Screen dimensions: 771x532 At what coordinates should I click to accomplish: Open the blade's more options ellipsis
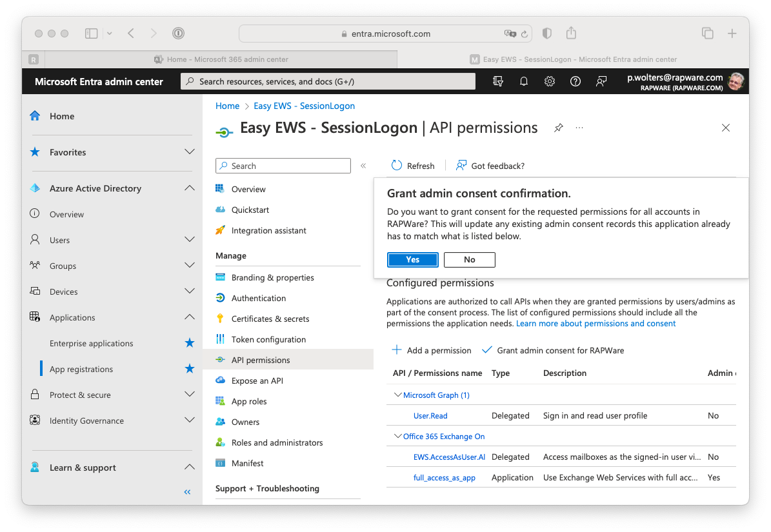tap(579, 128)
